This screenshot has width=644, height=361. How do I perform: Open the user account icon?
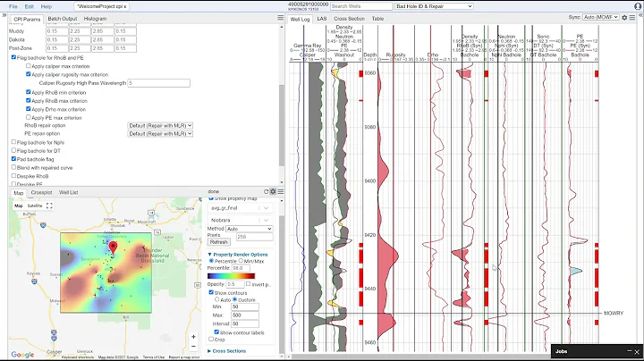coord(638,6)
